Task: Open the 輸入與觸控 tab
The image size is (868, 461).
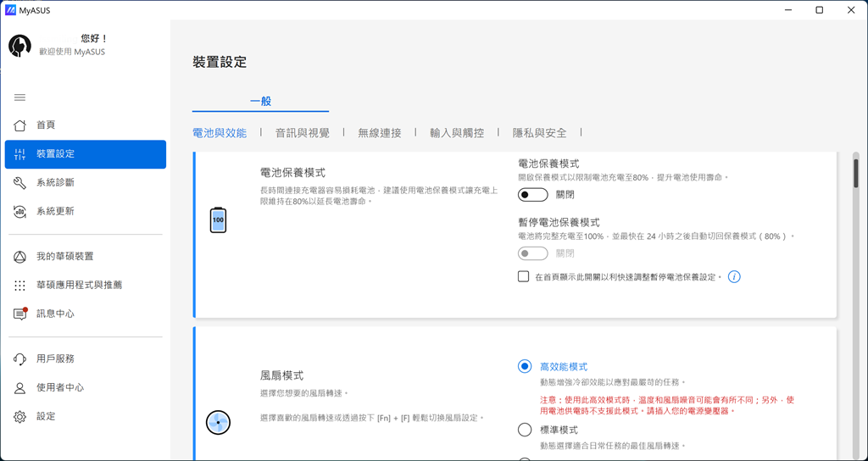Action: click(x=457, y=133)
